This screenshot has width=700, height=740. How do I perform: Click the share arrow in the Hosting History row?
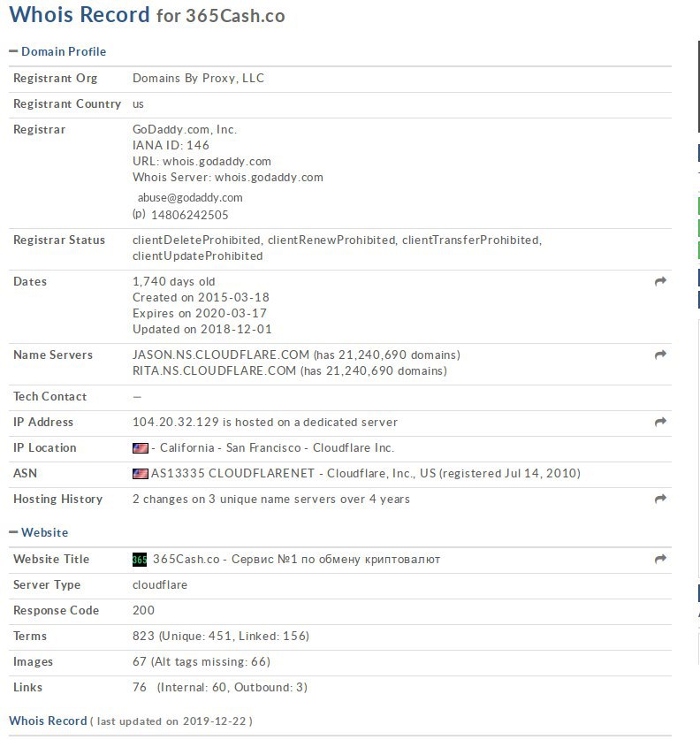pos(660,499)
